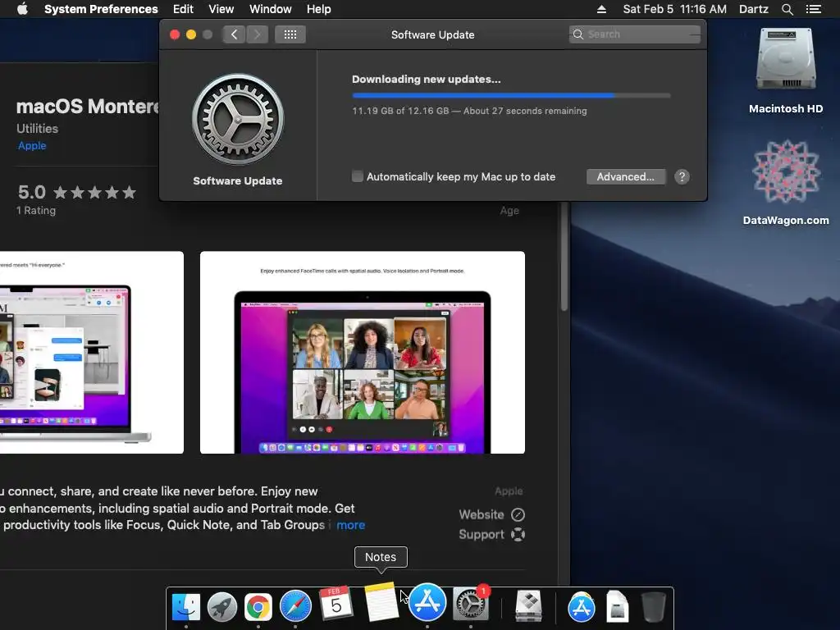Close the Software Update window
Viewport: 840px width, 630px height.
[x=175, y=34]
